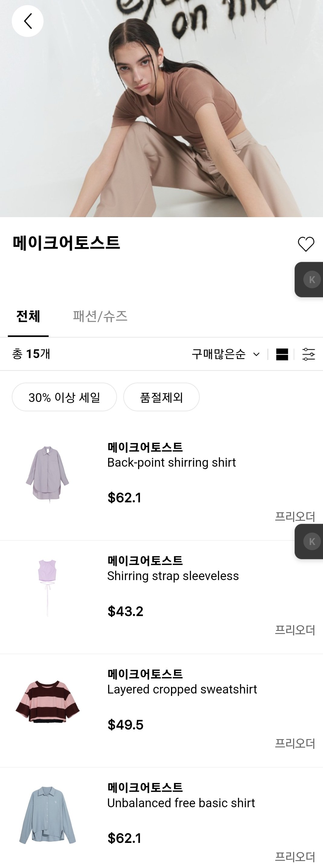This screenshot has width=323, height=868.
Task: Open the filter settings icon
Action: (308, 354)
